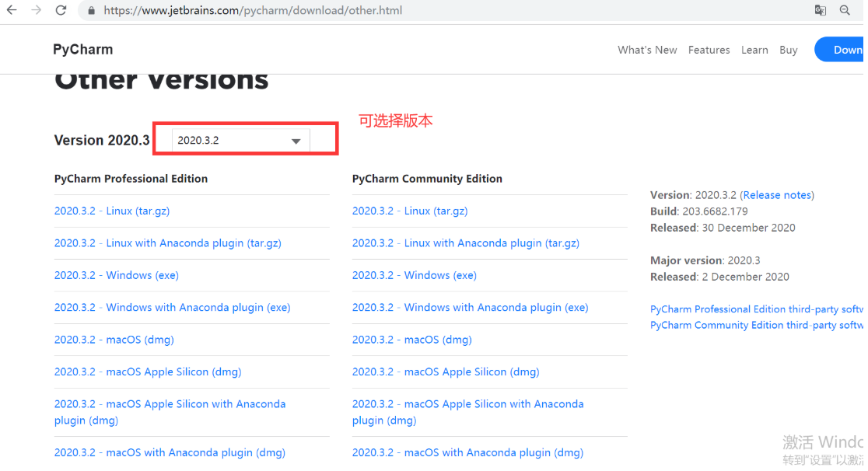Click the Major version: 2020.3 text
Screen dimensions: 868x471
(705, 260)
